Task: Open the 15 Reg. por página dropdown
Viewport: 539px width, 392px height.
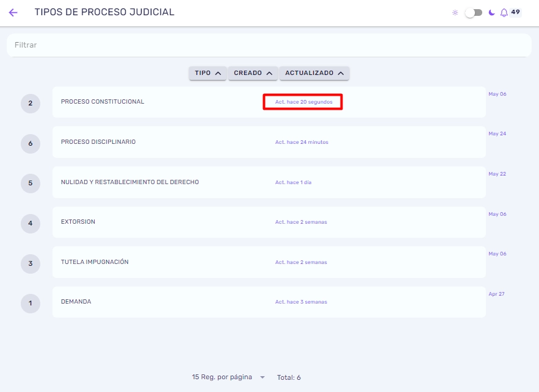Action: coord(228,377)
